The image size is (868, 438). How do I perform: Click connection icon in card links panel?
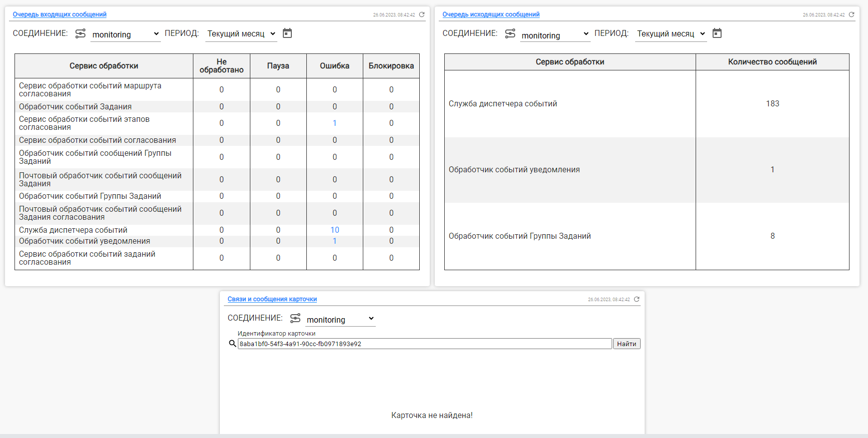click(x=295, y=318)
